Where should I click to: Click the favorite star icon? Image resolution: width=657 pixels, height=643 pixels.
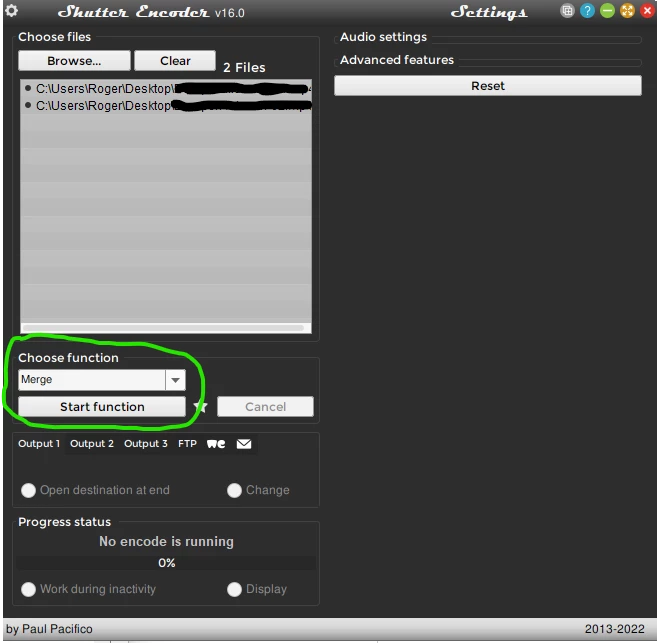(201, 406)
